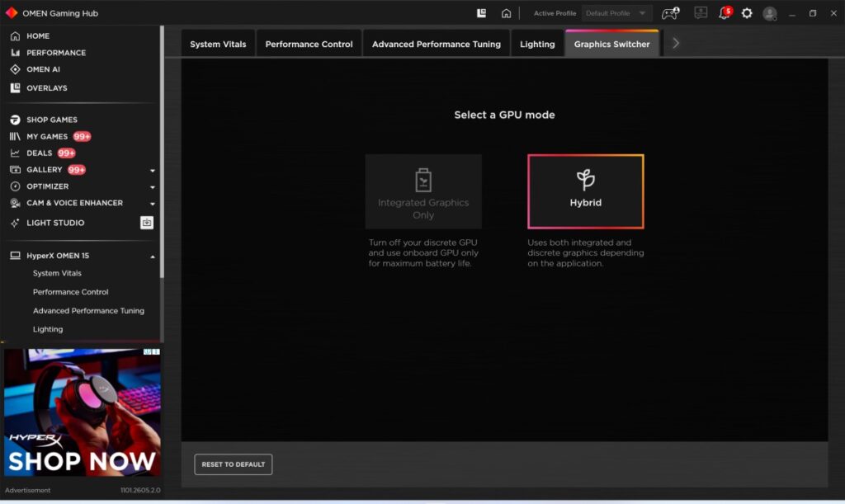Click the OMEN AI label
Image resolution: width=845 pixels, height=504 pixels.
point(43,69)
